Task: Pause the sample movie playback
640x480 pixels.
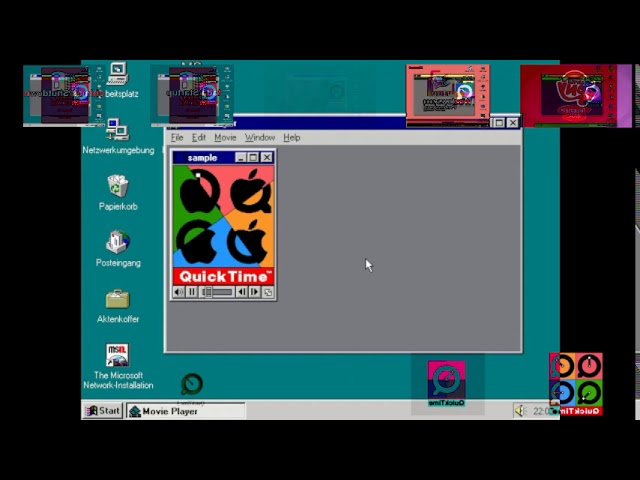Action: 191,292
